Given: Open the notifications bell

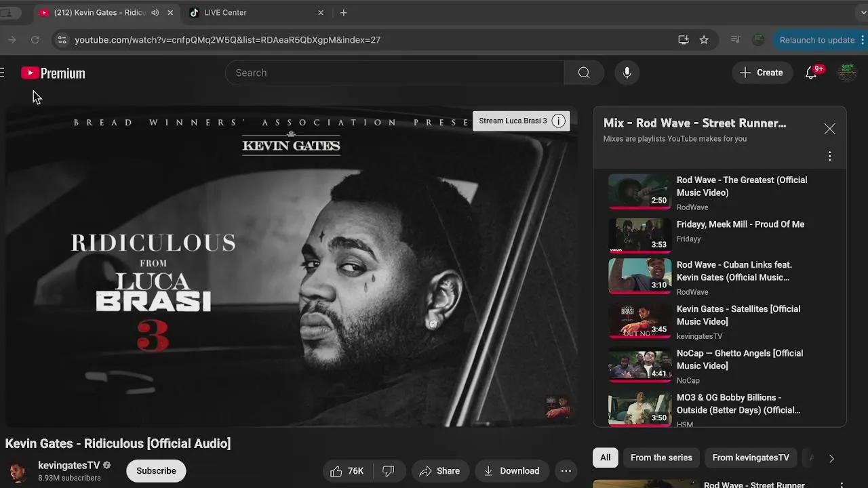Looking at the screenshot, I should click(811, 73).
